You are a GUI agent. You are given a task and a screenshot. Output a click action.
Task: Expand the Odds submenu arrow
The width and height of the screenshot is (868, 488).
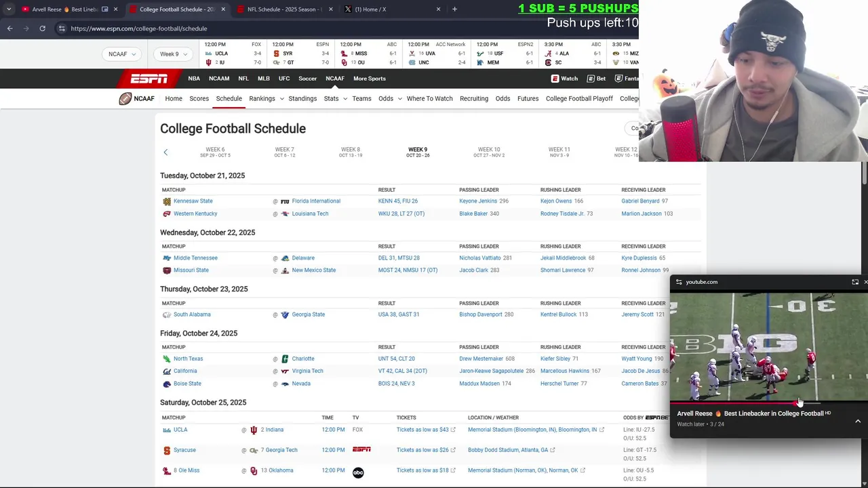pyautogui.click(x=399, y=99)
